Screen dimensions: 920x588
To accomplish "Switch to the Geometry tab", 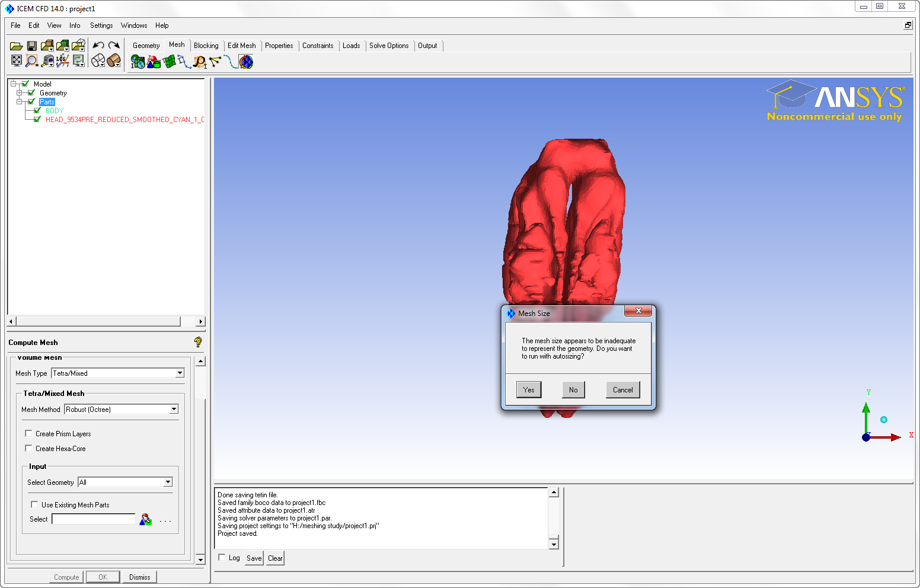I will (x=146, y=46).
